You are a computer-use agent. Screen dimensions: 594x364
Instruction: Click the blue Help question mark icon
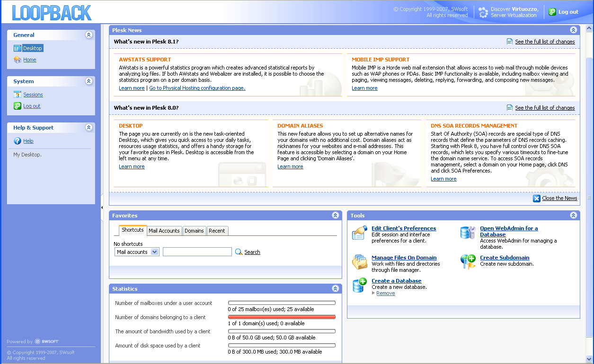(18, 141)
